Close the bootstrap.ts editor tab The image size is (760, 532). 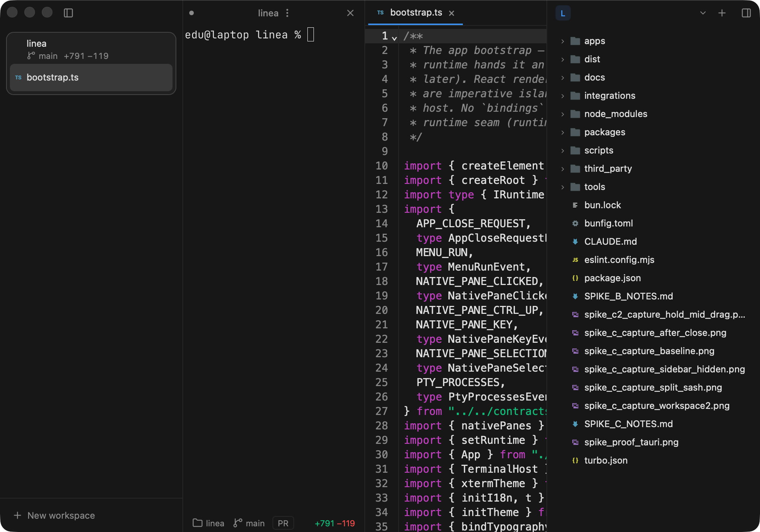[451, 13]
